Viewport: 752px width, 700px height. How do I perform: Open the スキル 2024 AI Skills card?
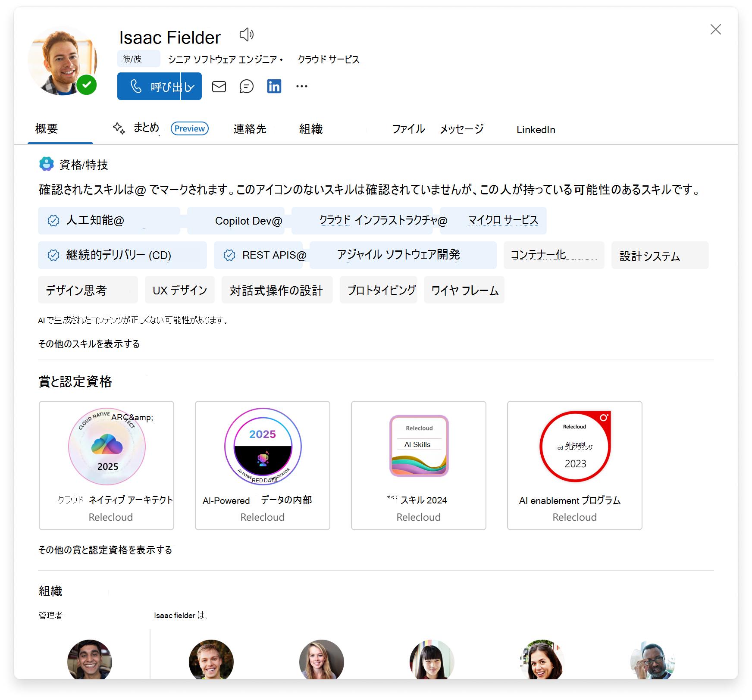(419, 466)
